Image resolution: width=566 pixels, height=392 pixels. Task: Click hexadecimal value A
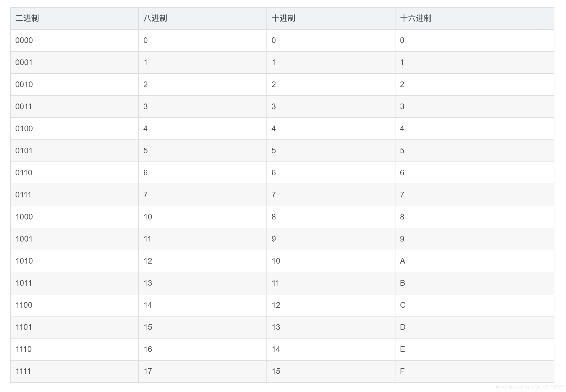coord(403,261)
